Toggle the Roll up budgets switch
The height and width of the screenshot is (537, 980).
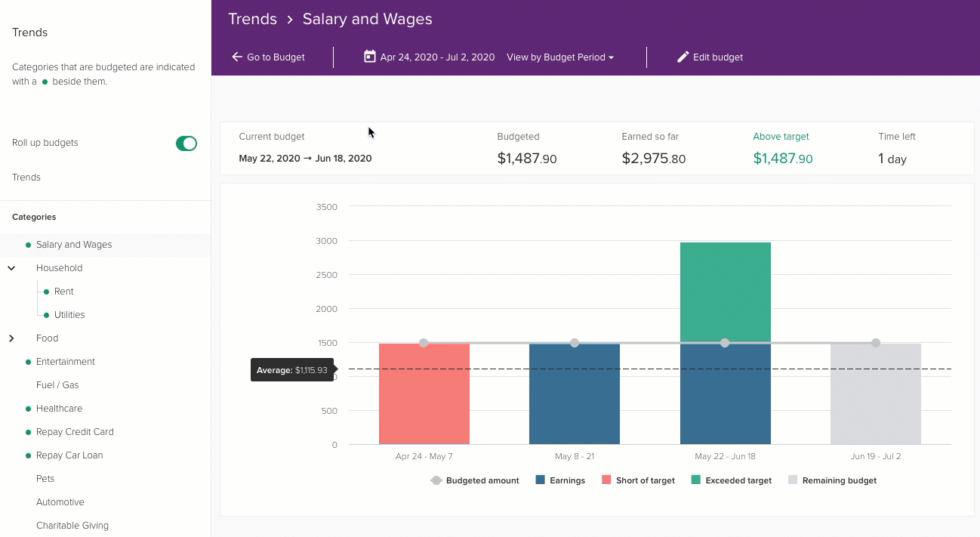(186, 144)
